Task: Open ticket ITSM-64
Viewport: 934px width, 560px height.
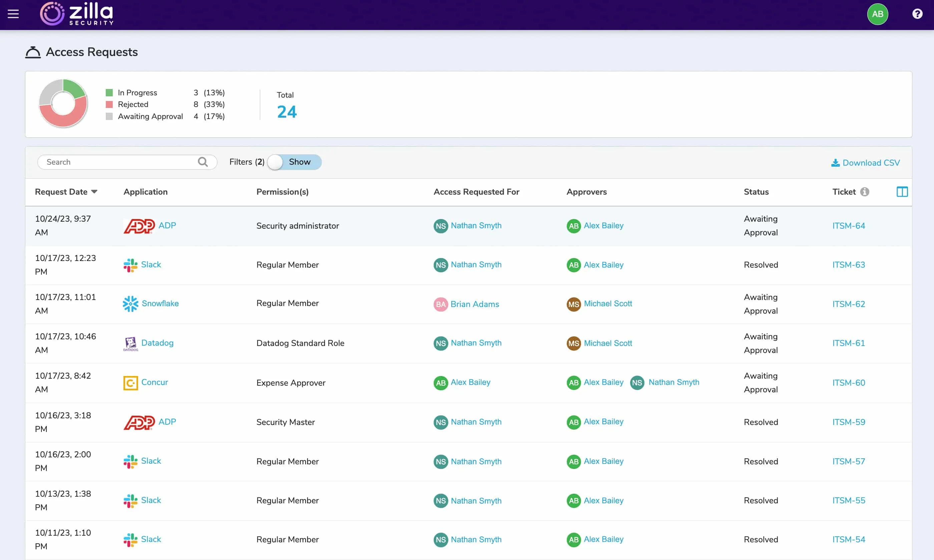Action: (x=848, y=226)
